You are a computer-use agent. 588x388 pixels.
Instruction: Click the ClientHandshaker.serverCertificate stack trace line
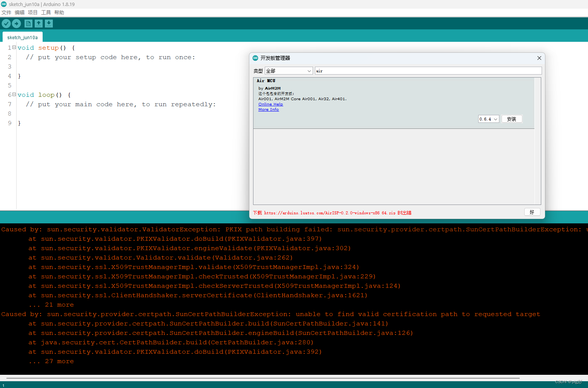point(198,295)
